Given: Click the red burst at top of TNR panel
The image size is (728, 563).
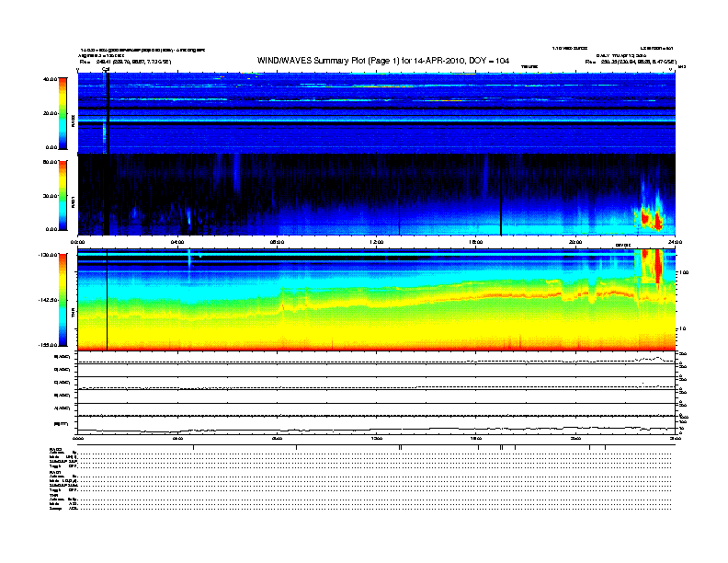Looking at the screenshot, I should pos(657,266).
